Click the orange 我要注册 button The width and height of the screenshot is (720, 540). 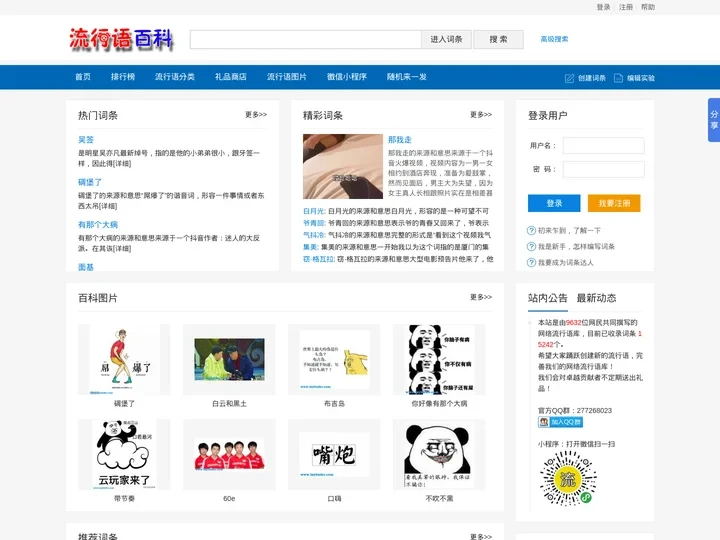[614, 203]
